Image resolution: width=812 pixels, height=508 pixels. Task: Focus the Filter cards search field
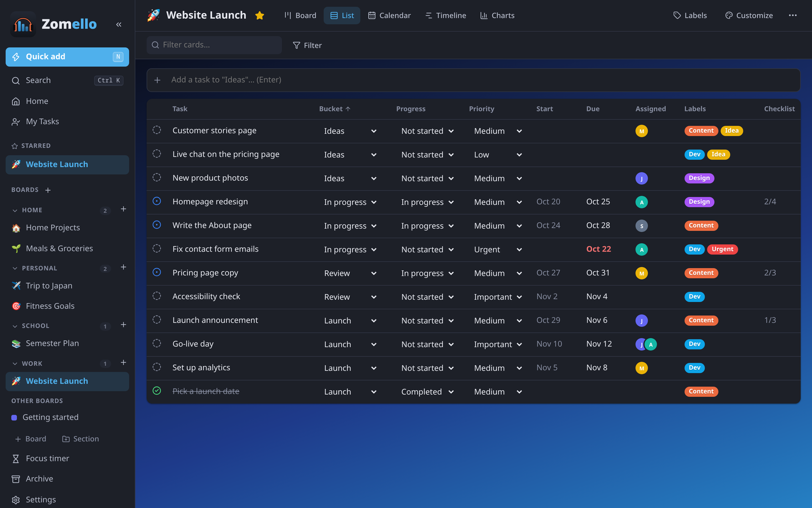pos(214,45)
